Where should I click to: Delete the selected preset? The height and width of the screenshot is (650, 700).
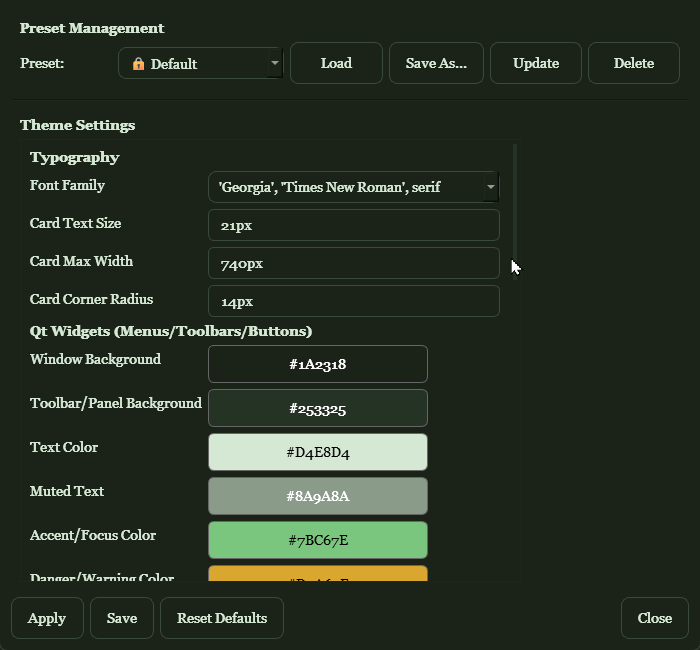[633, 63]
